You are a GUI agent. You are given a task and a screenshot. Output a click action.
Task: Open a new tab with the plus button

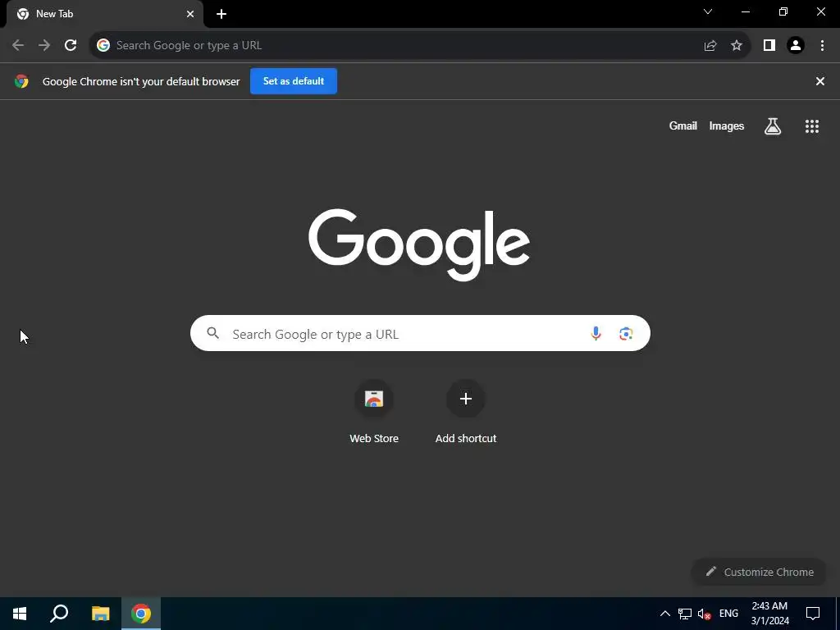221,14
